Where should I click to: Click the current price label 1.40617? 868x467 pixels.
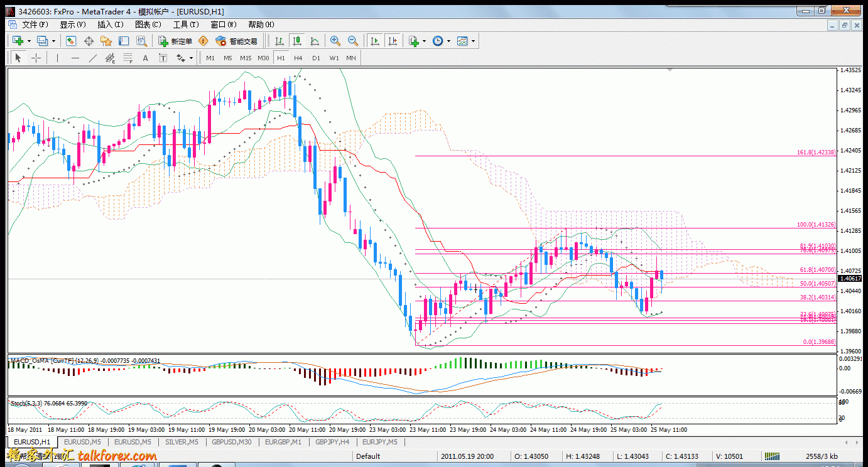click(x=851, y=278)
